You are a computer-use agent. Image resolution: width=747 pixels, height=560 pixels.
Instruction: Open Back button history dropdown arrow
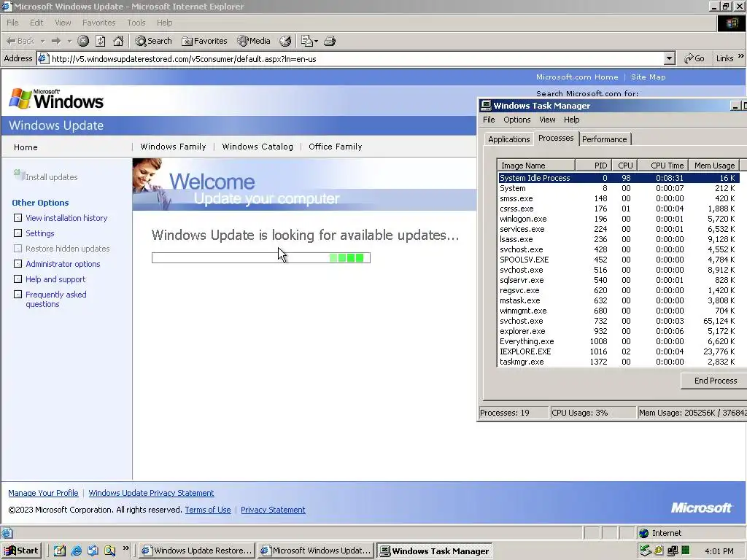(x=42, y=41)
